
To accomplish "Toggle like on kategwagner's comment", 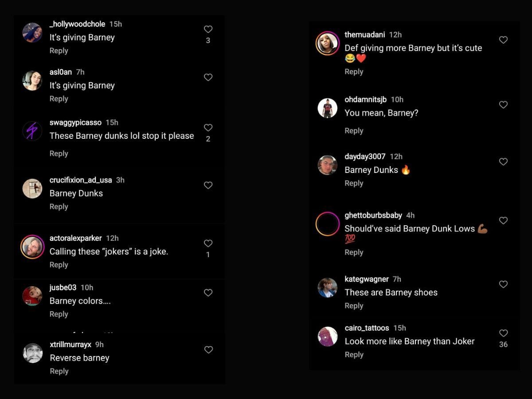I will click(503, 284).
